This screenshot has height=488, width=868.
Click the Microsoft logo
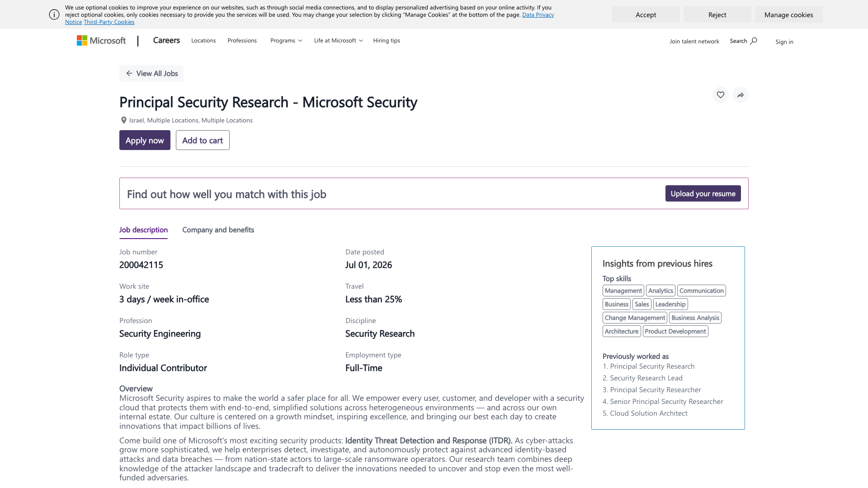(101, 41)
